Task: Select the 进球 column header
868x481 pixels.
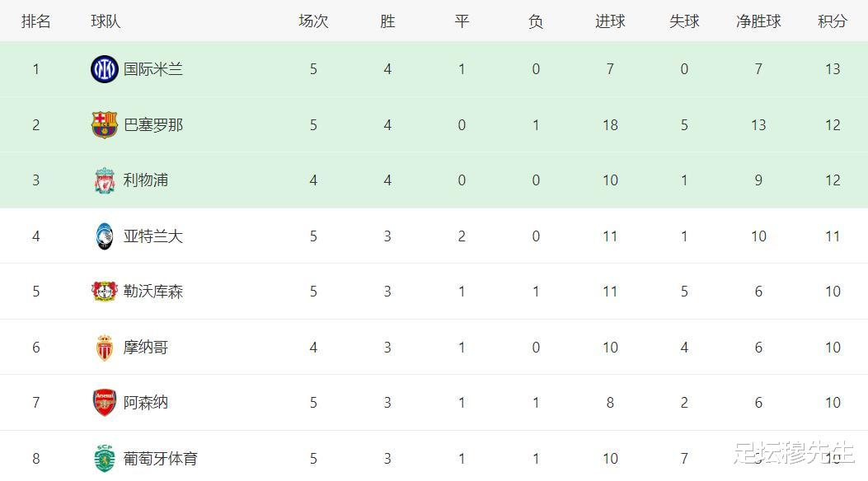Action: coord(610,21)
